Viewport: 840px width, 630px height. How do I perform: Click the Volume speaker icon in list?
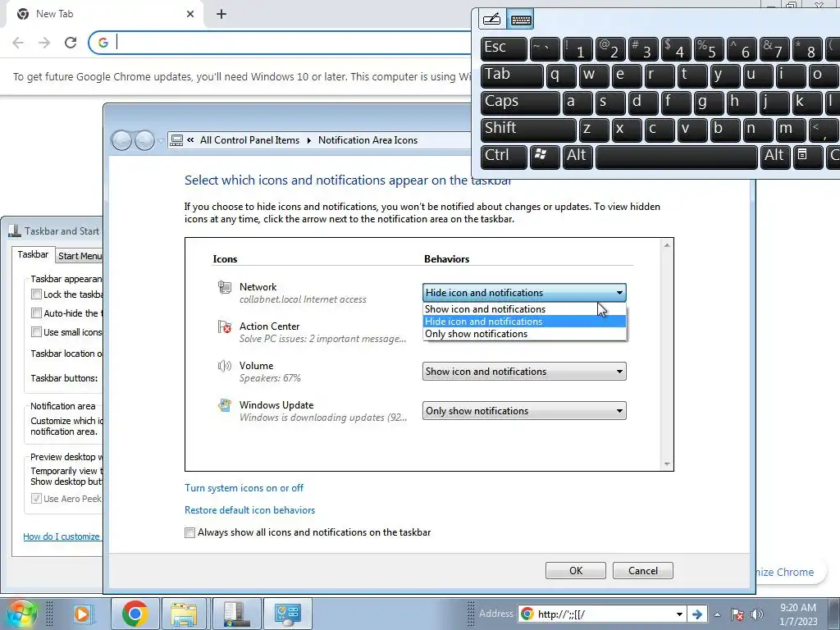(225, 366)
